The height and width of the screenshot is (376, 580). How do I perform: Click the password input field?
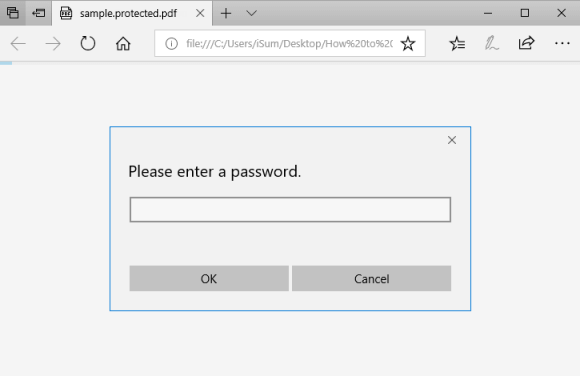pyautogui.click(x=290, y=209)
